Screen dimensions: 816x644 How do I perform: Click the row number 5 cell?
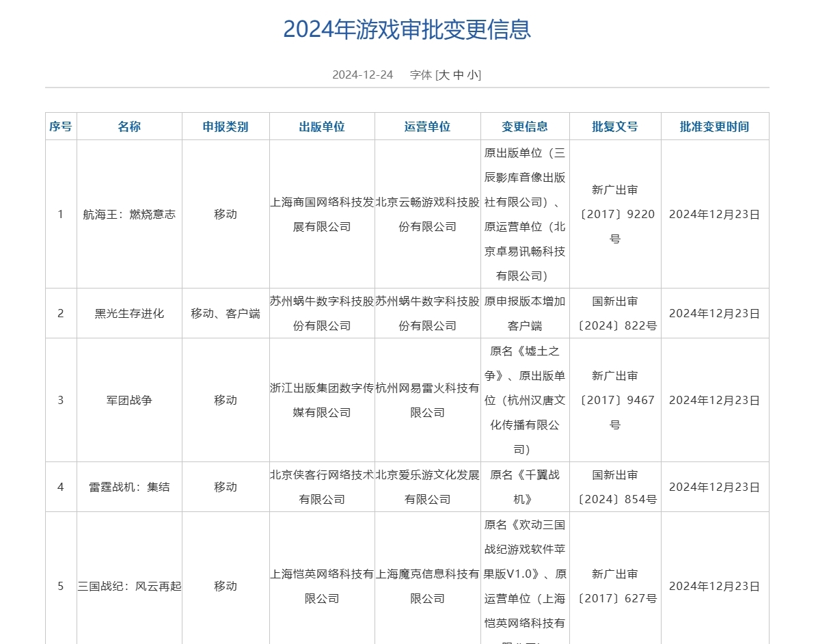coord(61,578)
